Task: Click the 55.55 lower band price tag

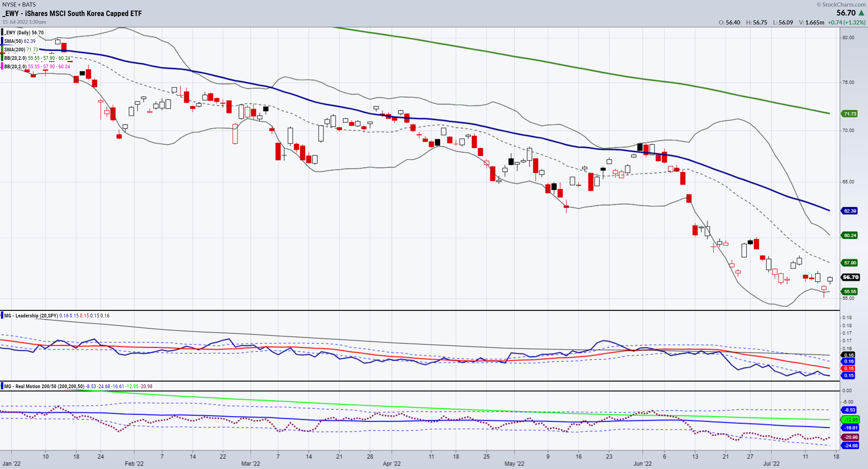Action: tap(850, 291)
